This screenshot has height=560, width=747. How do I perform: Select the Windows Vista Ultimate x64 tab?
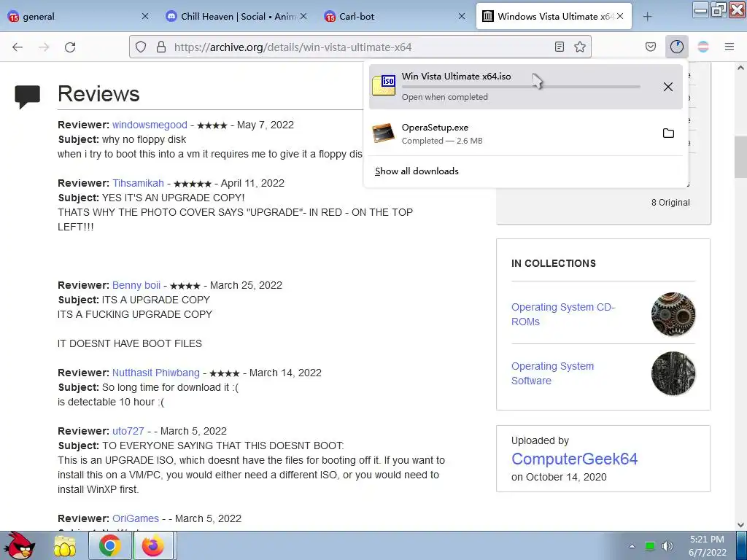pyautogui.click(x=554, y=16)
